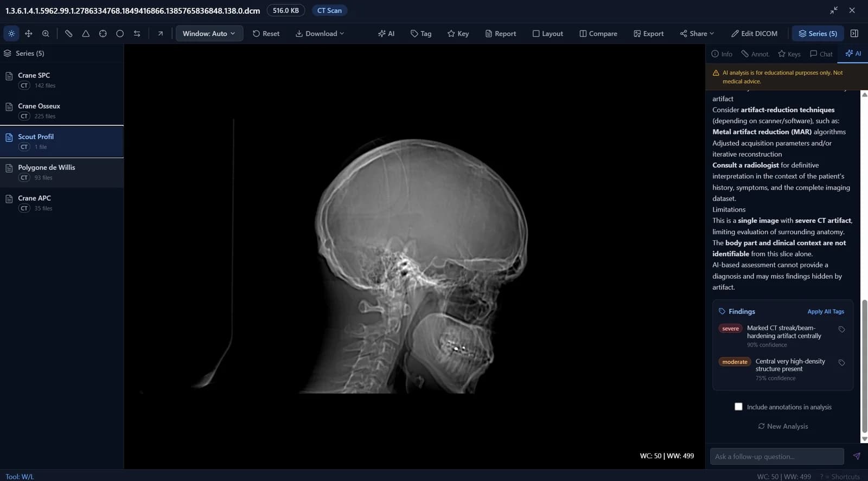Select the arrow annotation tool
868x481 pixels.
tap(161, 34)
